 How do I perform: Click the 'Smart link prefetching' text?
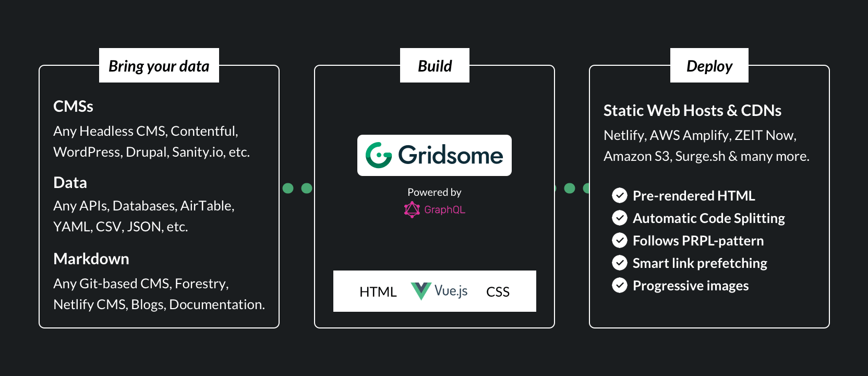(700, 263)
